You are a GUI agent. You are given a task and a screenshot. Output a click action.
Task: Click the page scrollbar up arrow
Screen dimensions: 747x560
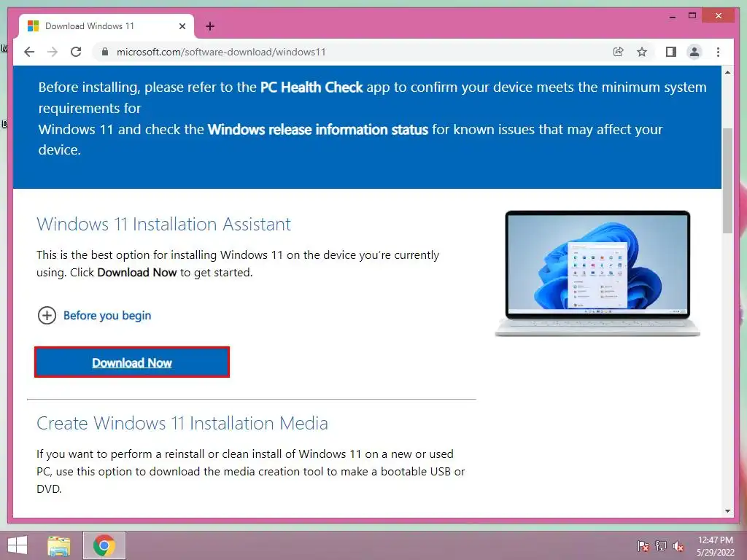click(x=727, y=72)
